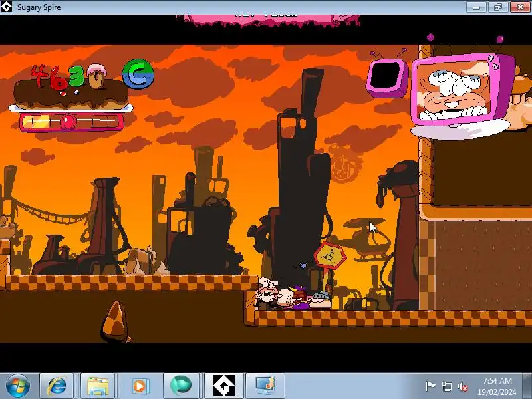Open Action Center flag tray icon
532x399 pixels.
(430, 386)
